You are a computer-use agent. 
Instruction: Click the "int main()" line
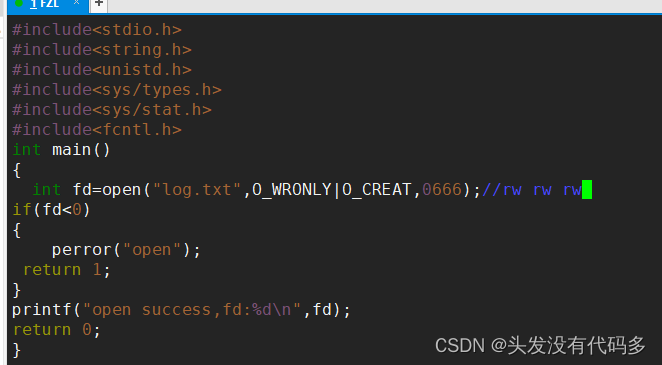[x=61, y=150]
